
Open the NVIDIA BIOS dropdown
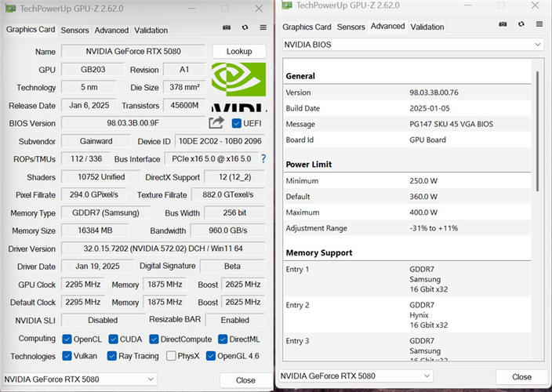412,45
